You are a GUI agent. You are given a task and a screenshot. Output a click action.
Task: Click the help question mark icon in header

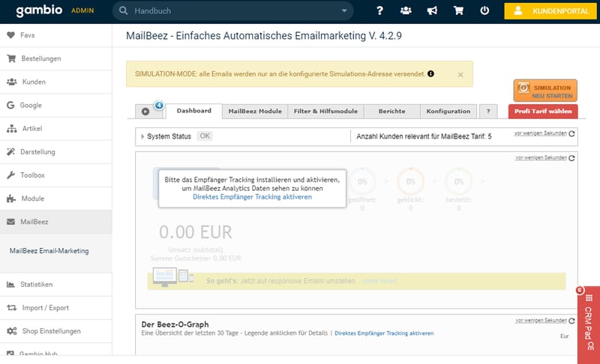tap(380, 11)
